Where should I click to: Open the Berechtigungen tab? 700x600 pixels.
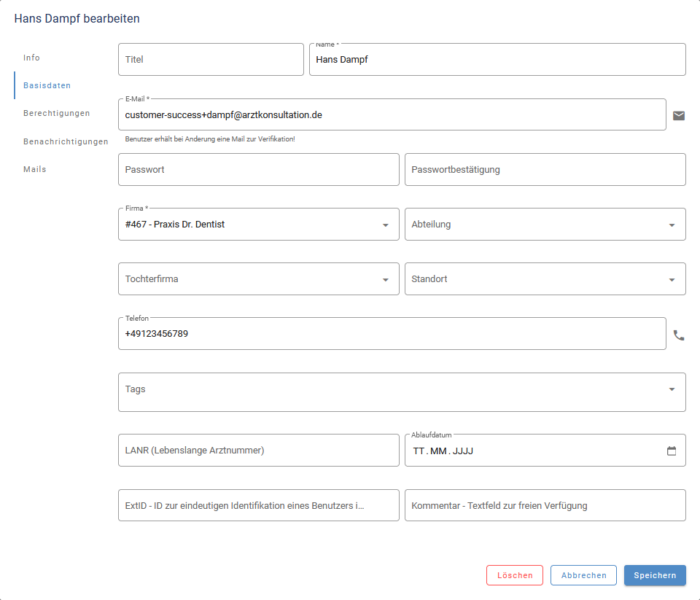coord(57,113)
